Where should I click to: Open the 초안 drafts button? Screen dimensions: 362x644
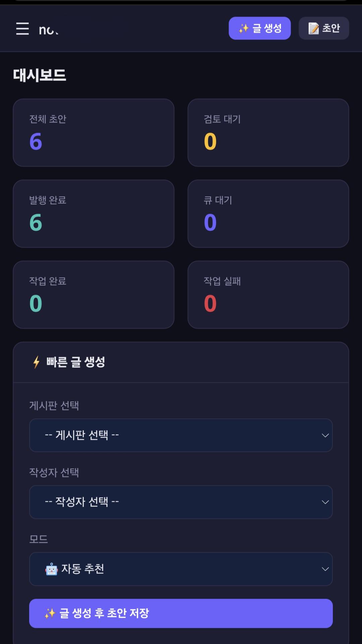click(324, 29)
